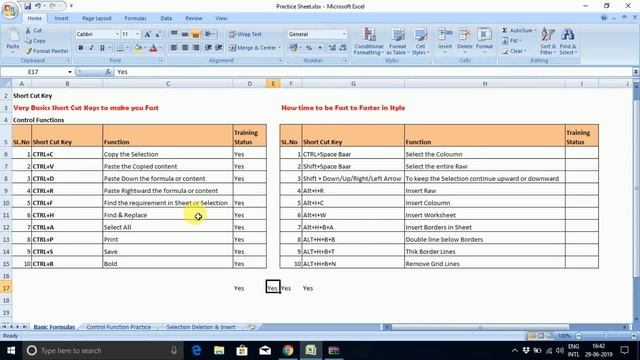Open Format as Table gallery
The image size is (640, 360).
coord(397,41)
